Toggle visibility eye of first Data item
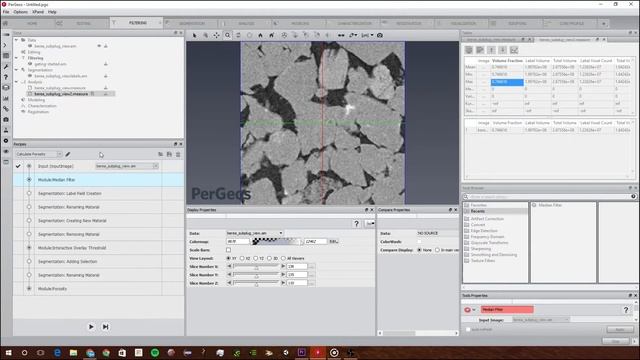This screenshot has height=360, width=640. (x=99, y=46)
